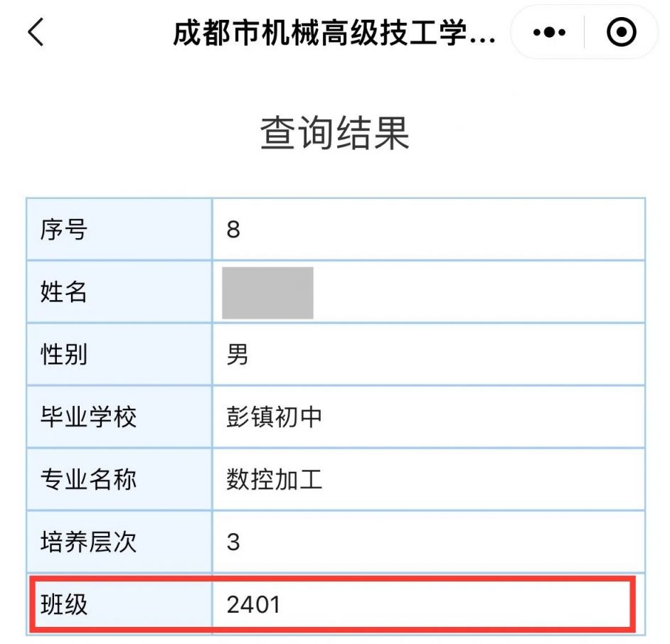
Task: Select the school value 彭镇初中
Action: point(274,417)
